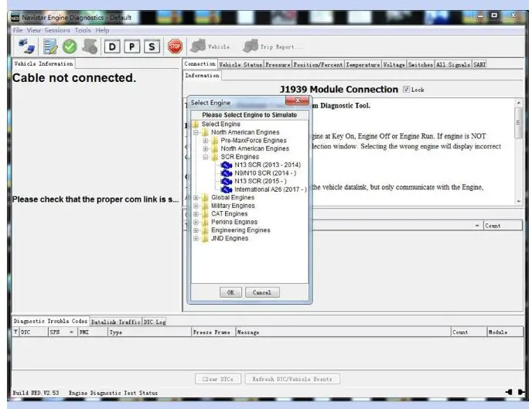Click the Type column header
Viewport: 532px width, 409px height.
pos(149,332)
